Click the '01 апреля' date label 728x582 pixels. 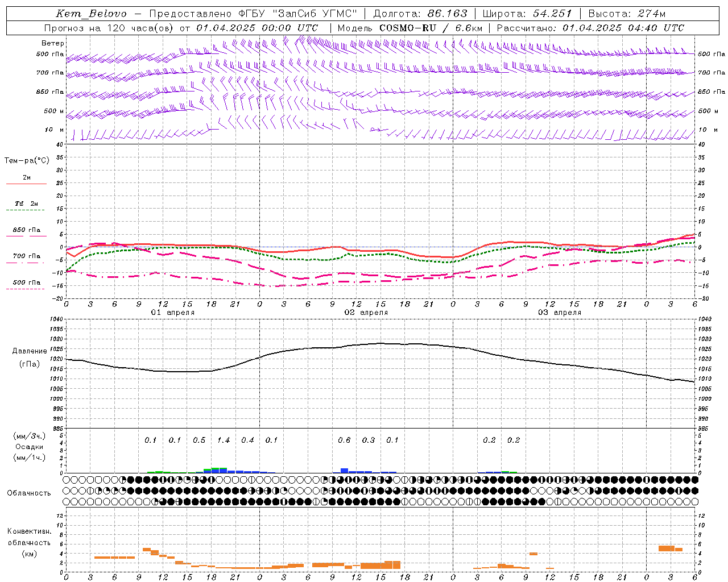pyautogui.click(x=173, y=313)
